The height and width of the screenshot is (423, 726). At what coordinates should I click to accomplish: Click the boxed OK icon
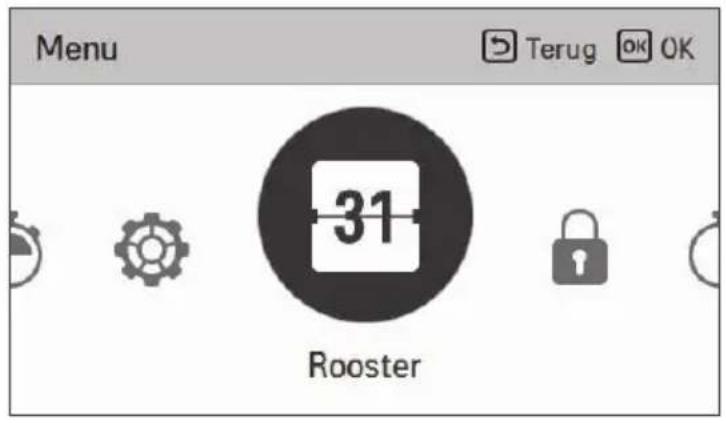634,46
